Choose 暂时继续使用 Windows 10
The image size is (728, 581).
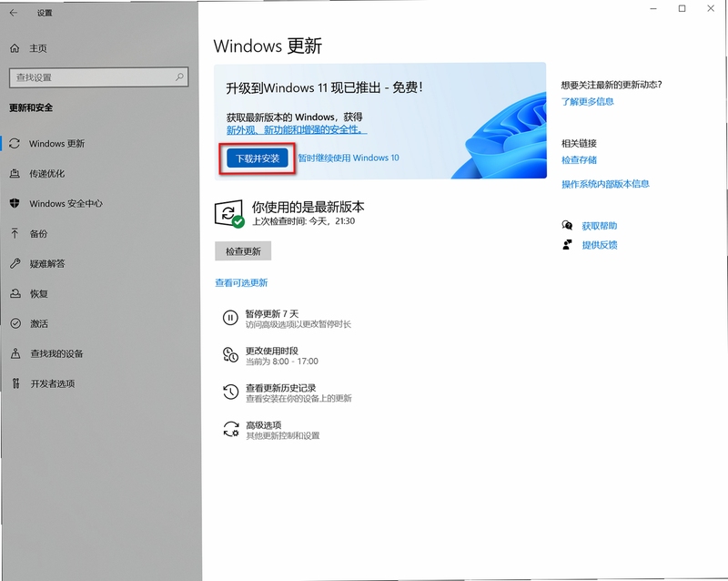(x=349, y=158)
